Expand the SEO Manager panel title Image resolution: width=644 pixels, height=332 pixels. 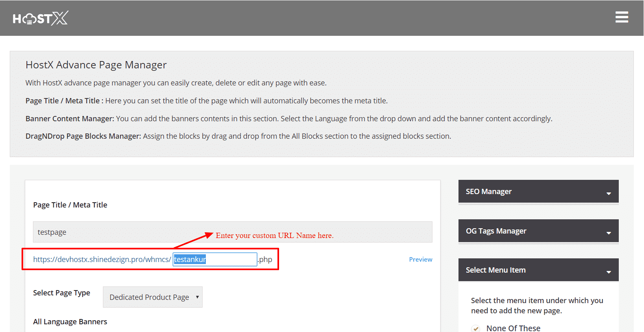(x=489, y=192)
